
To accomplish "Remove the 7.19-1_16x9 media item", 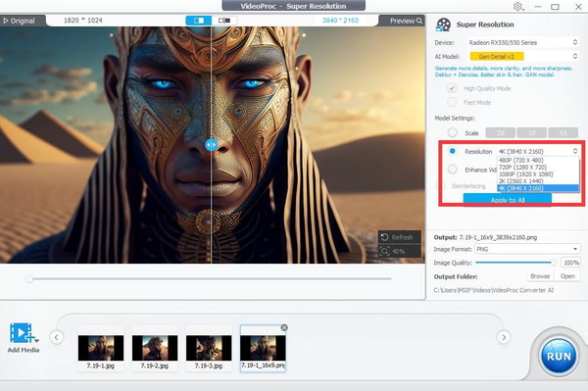I will [284, 327].
